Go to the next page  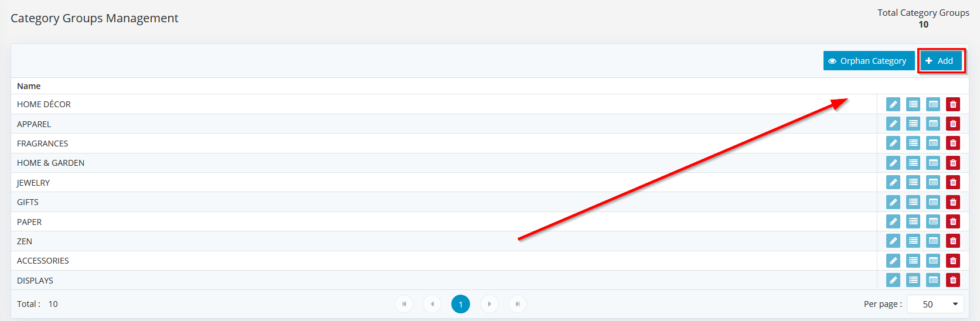pos(489,304)
